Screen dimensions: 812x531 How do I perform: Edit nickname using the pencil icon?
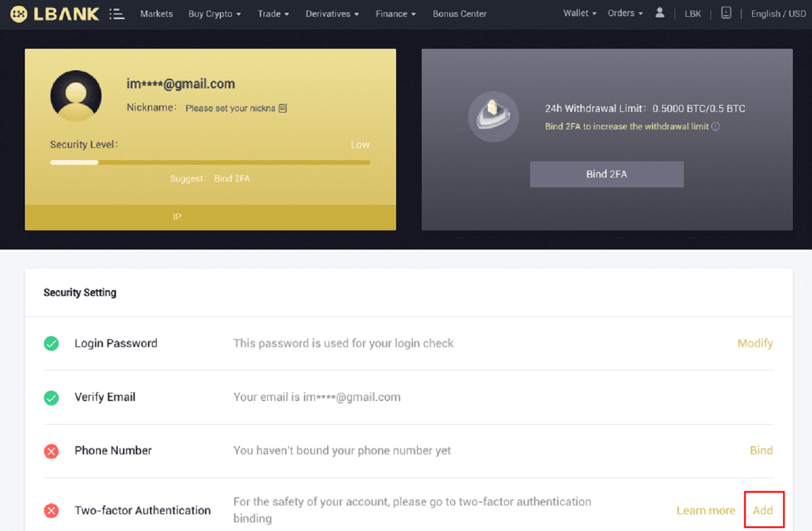(x=283, y=108)
